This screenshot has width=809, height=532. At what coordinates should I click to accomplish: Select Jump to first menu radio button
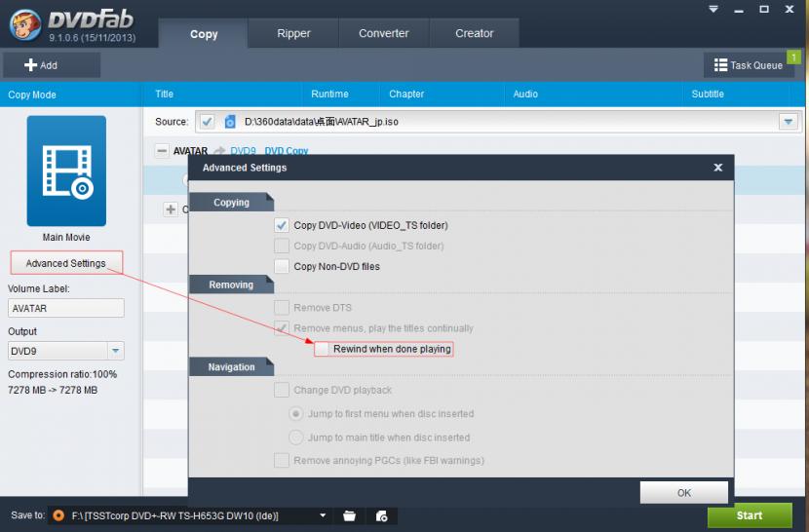pos(296,414)
